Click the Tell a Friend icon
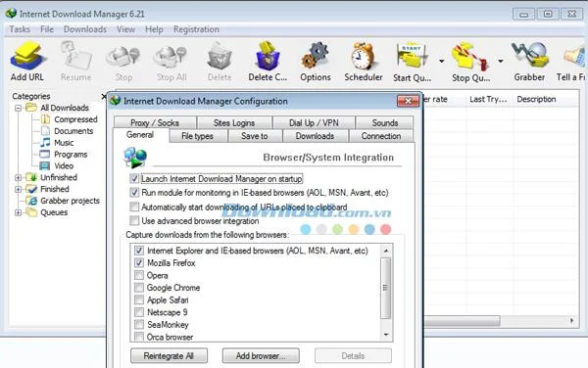588x368 pixels. pyautogui.click(x=575, y=57)
